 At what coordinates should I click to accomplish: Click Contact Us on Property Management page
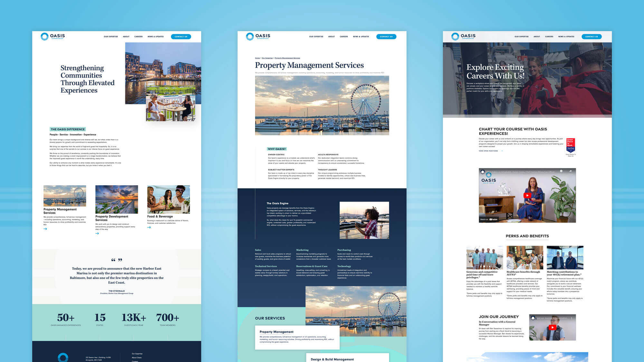(x=386, y=37)
